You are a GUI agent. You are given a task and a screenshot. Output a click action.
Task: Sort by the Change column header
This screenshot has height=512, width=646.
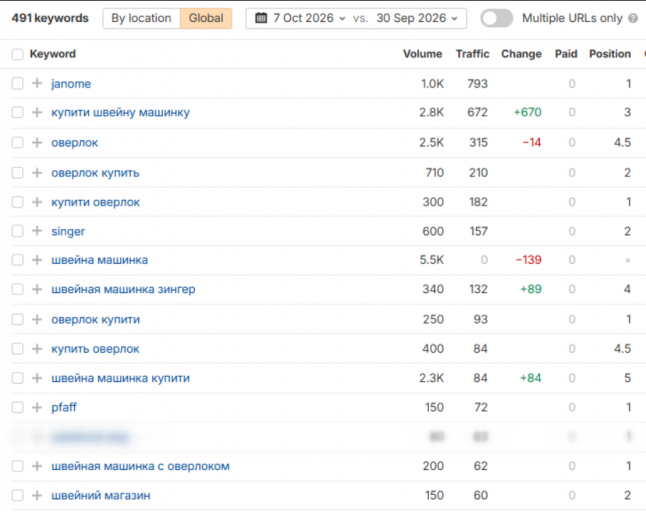[x=521, y=54]
